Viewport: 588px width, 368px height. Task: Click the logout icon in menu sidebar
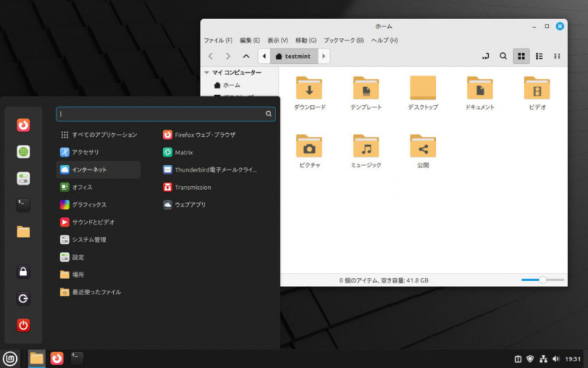[x=24, y=299]
